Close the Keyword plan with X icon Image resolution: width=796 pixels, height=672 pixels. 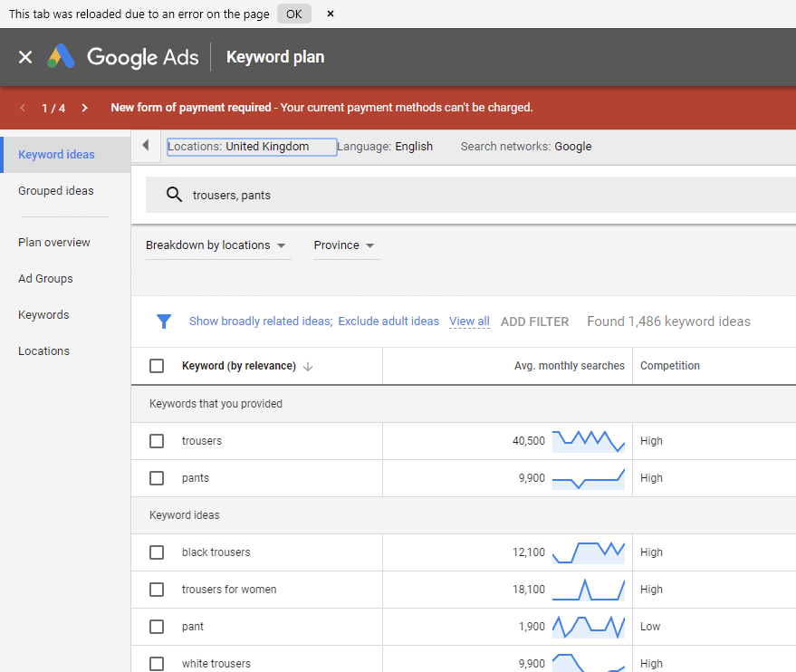[x=25, y=57]
